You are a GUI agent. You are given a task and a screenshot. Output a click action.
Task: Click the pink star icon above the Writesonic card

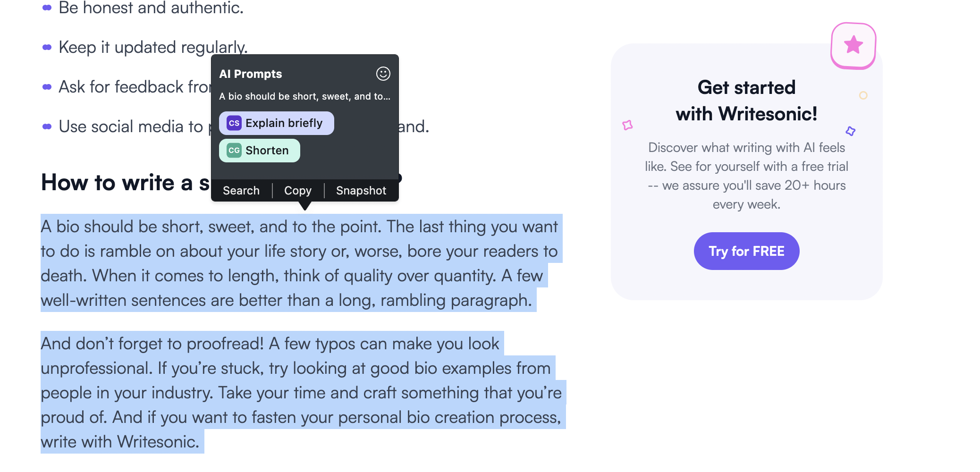(x=853, y=45)
